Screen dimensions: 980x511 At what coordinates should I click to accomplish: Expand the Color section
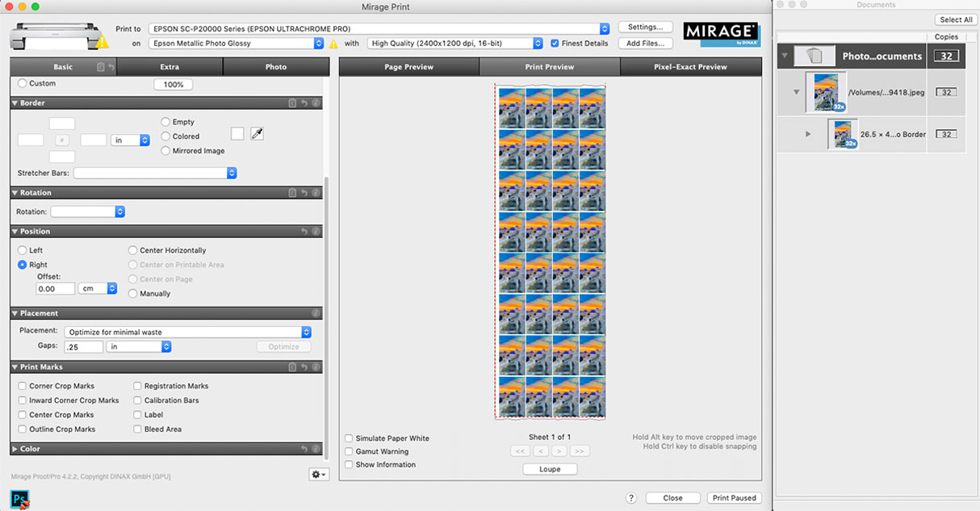pos(15,449)
